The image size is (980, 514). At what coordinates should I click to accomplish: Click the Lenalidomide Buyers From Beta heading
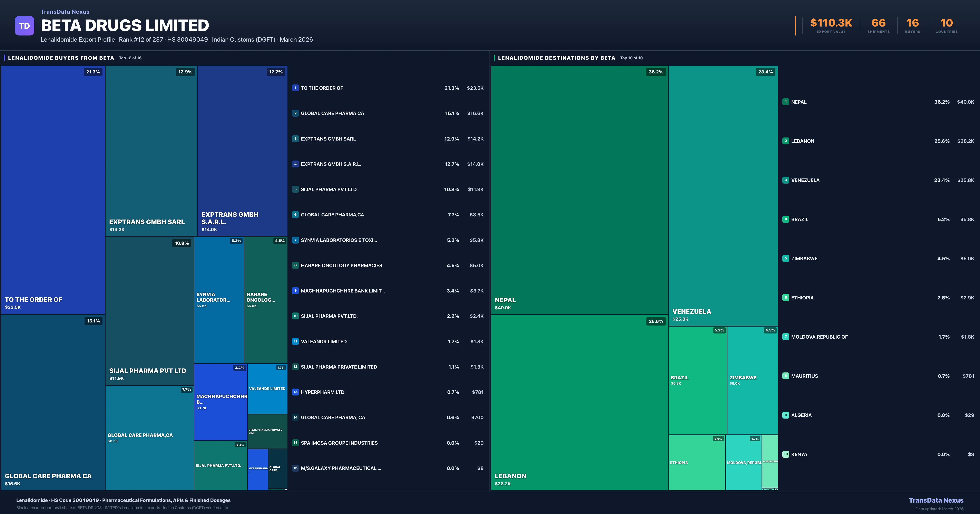[x=61, y=58]
